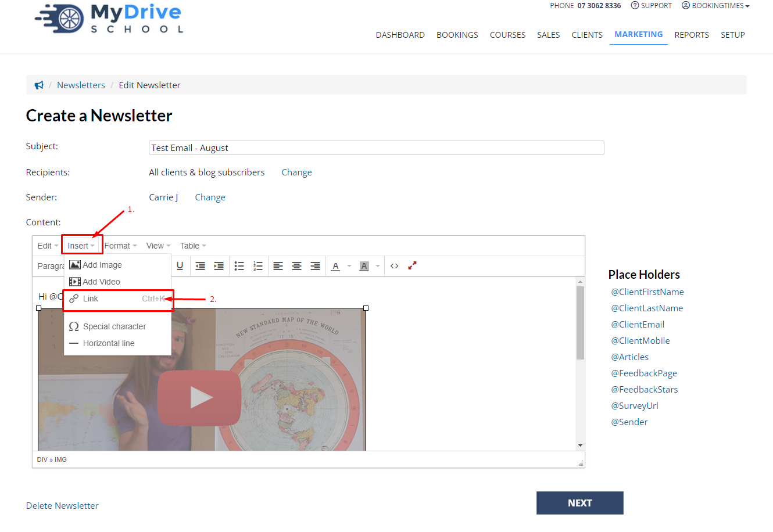Open the BOOKINGTIMES account dropdown
This screenshot has height=532, width=773.
pos(715,6)
